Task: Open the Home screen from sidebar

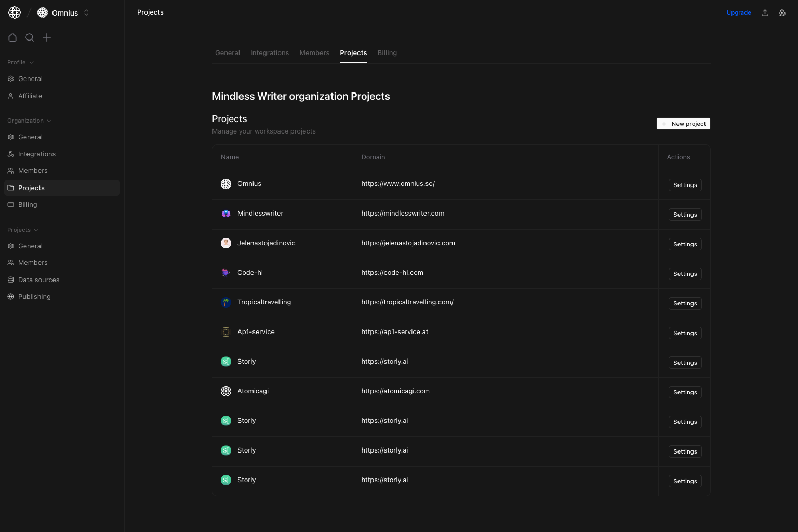Action: click(12, 37)
